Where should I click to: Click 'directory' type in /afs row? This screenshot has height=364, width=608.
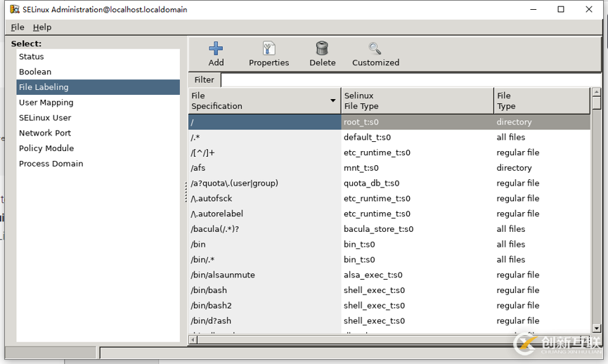point(514,168)
